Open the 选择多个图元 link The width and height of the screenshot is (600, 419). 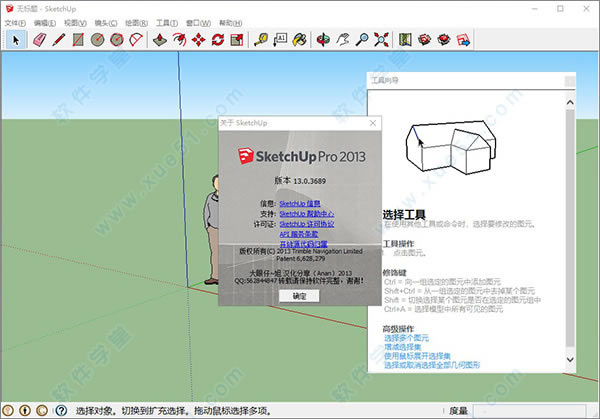406,338
